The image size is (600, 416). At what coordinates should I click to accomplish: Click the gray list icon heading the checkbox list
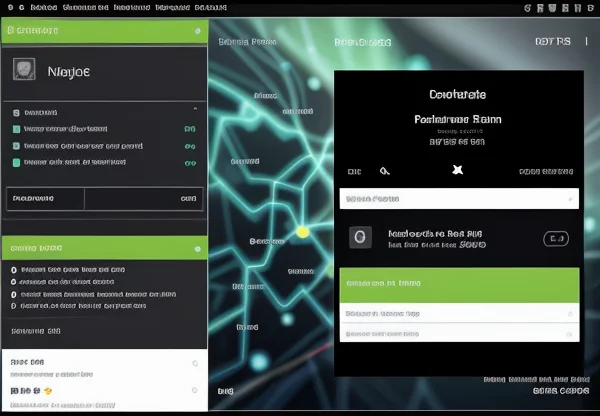[x=16, y=113]
